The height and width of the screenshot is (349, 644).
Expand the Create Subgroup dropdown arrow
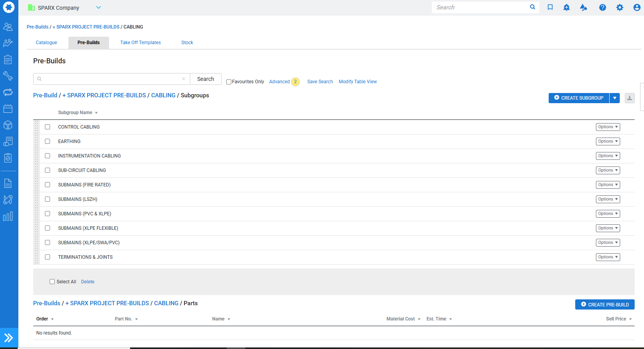615,98
